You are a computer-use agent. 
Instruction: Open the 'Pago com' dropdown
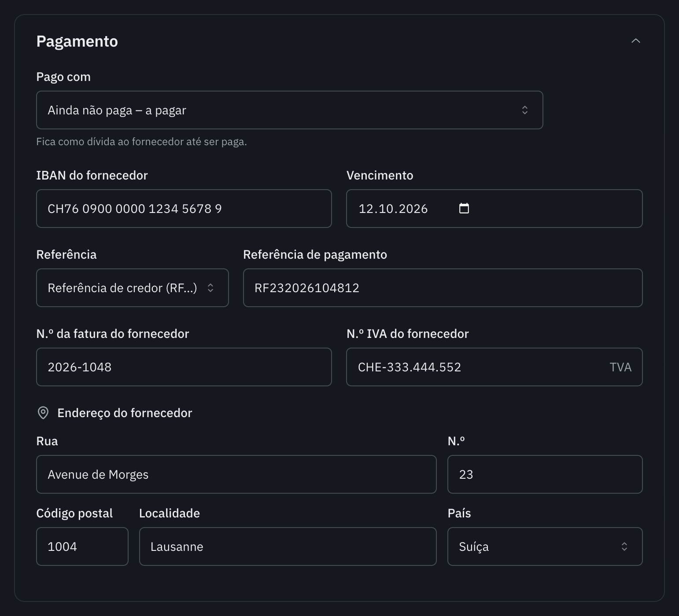[289, 110]
